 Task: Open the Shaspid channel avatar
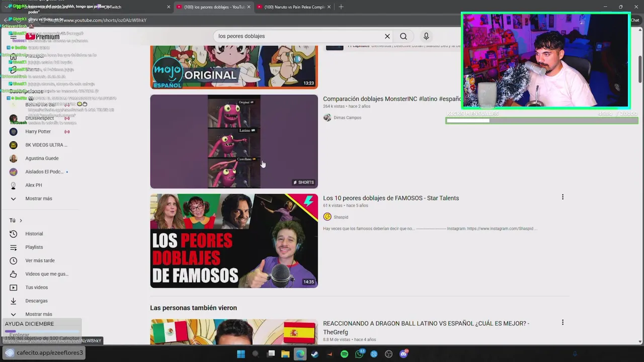point(327,217)
